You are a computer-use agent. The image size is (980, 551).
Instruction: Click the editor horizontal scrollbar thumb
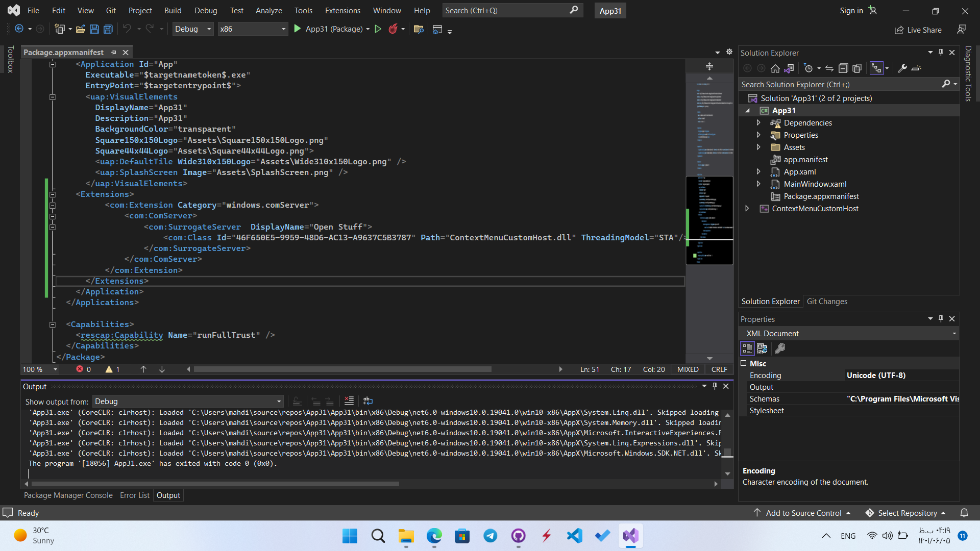342,369
